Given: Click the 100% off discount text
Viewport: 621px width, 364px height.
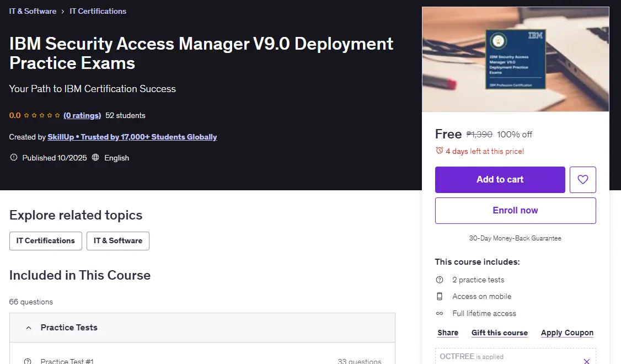Looking at the screenshot, I should pyautogui.click(x=515, y=134).
